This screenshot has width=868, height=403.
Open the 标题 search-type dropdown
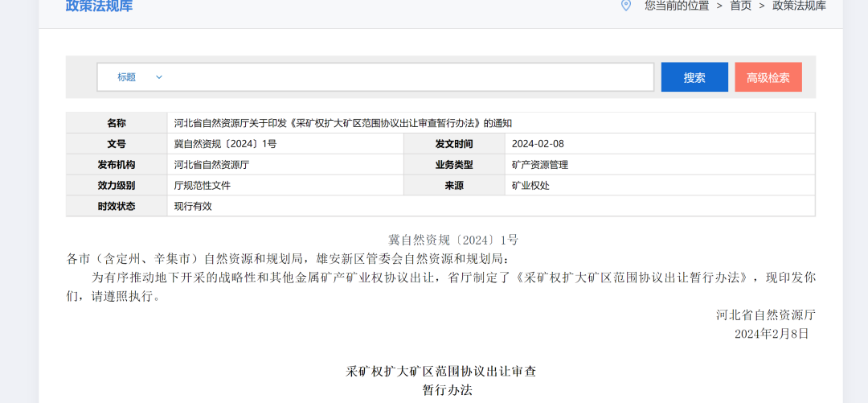point(140,77)
